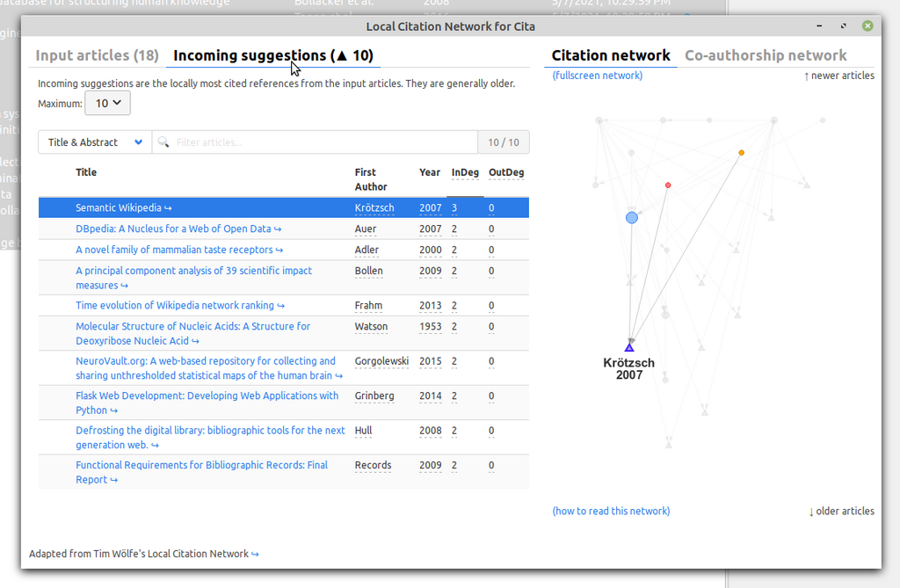Click the blue Krötzsch 2007 triangle node
Screen dimensions: 900x588
629,347
